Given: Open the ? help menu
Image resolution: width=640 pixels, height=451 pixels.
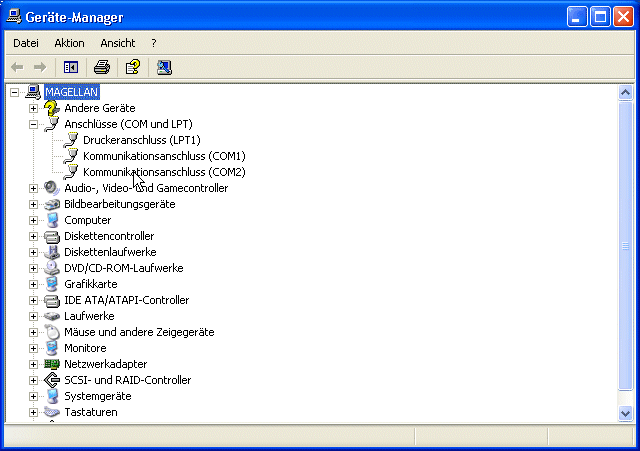Looking at the screenshot, I should [x=153, y=43].
